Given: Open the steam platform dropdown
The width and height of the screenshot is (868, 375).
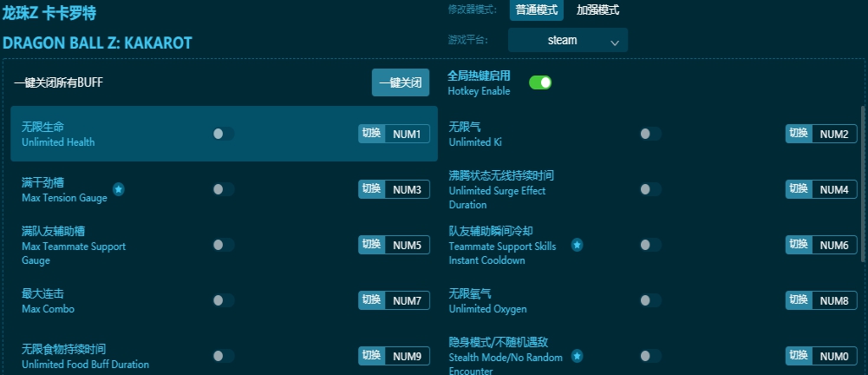Looking at the screenshot, I should (568, 41).
